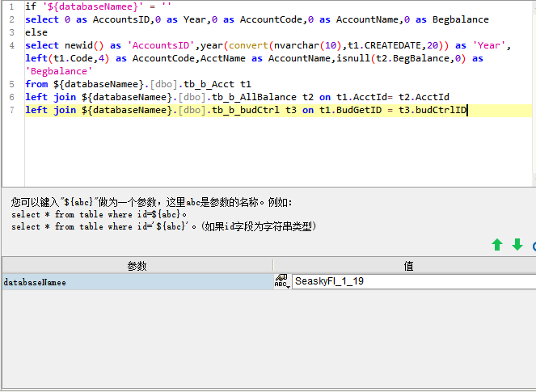This screenshot has width=536, height=392.
Task: Click the newid() function in line 4
Action: click(84, 45)
